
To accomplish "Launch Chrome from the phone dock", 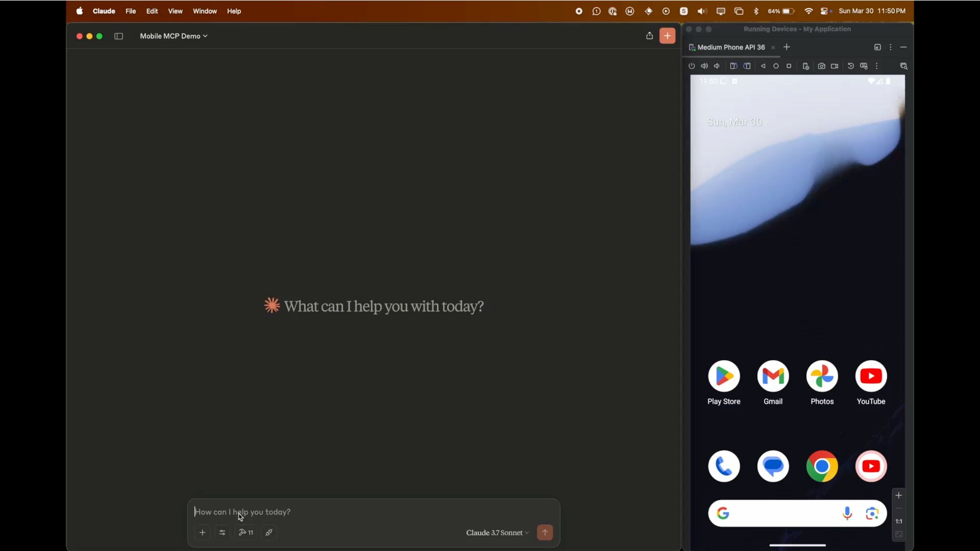I will click(822, 466).
